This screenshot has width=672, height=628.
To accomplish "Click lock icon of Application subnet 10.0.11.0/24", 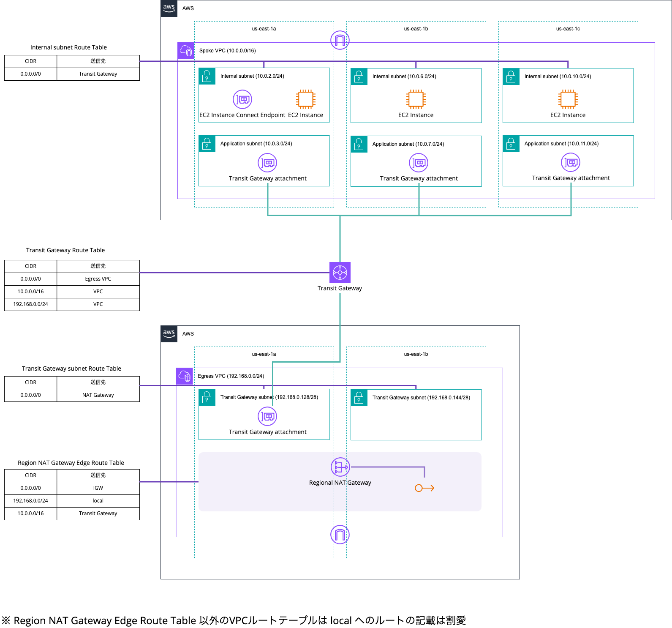I will (x=511, y=144).
